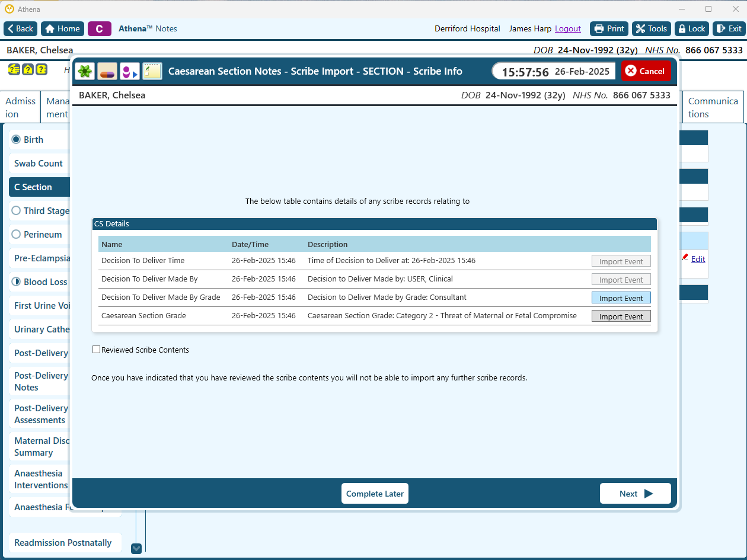Lock the Athena session

pyautogui.click(x=692, y=28)
